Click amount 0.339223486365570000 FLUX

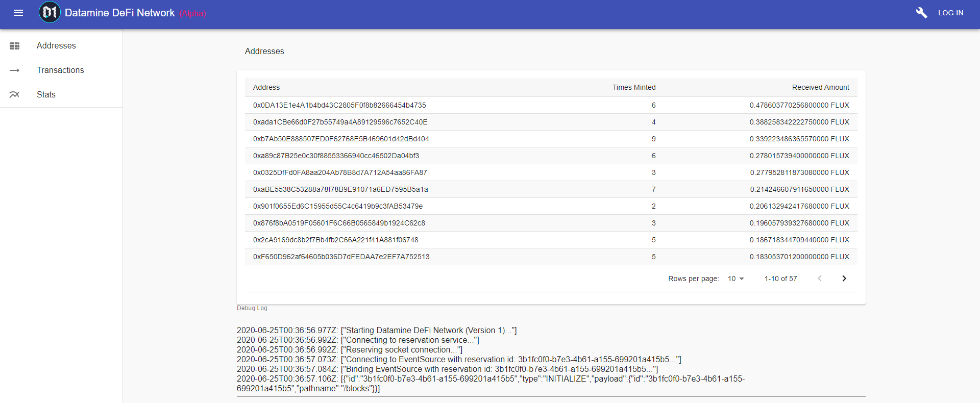click(799, 139)
